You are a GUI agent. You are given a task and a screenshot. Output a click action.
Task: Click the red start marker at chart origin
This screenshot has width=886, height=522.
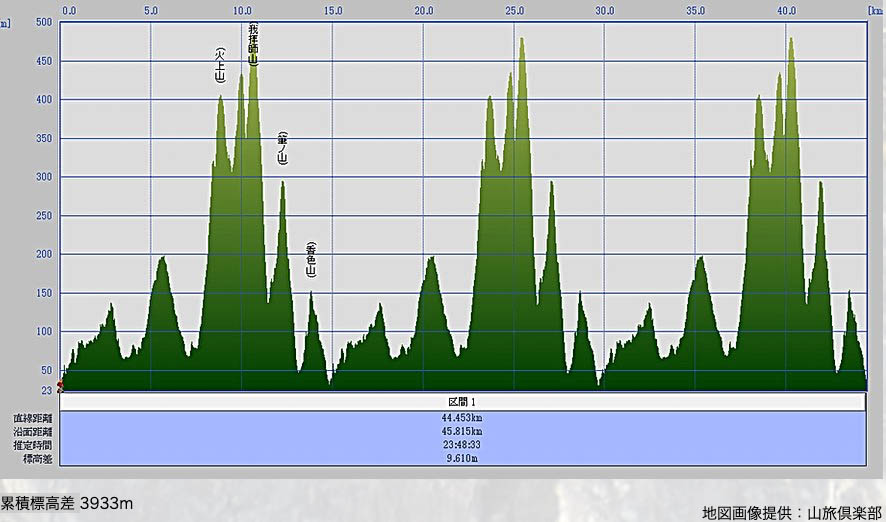tap(61, 385)
